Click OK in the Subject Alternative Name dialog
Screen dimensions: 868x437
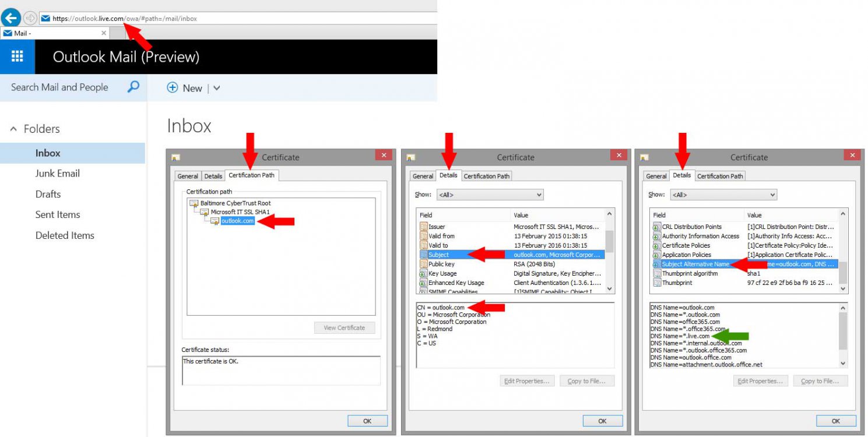[836, 421]
